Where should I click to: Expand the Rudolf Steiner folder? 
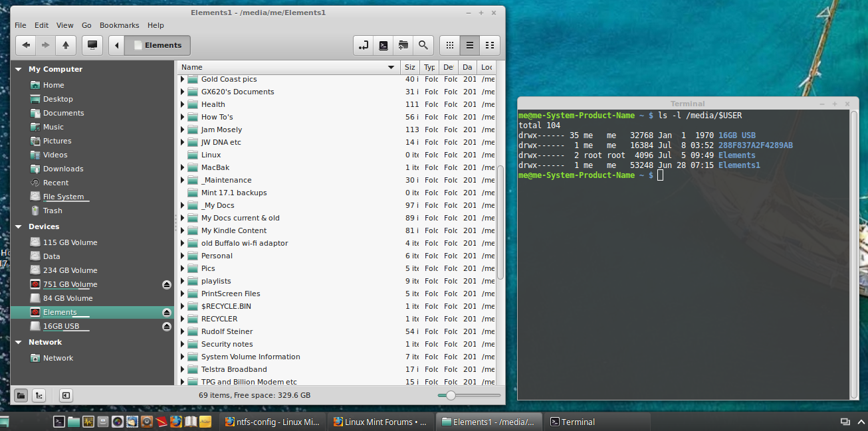click(x=183, y=331)
